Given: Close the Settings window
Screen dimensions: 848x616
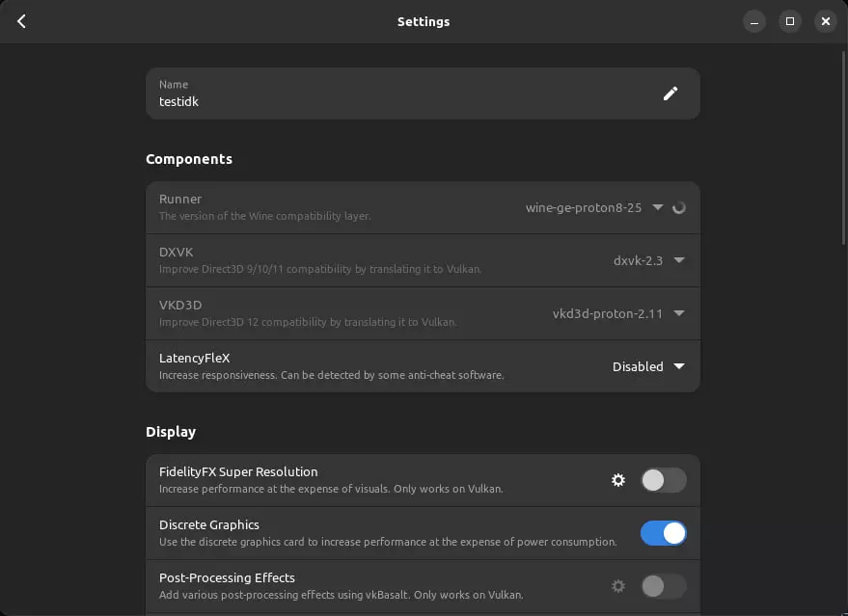Looking at the screenshot, I should point(825,21).
